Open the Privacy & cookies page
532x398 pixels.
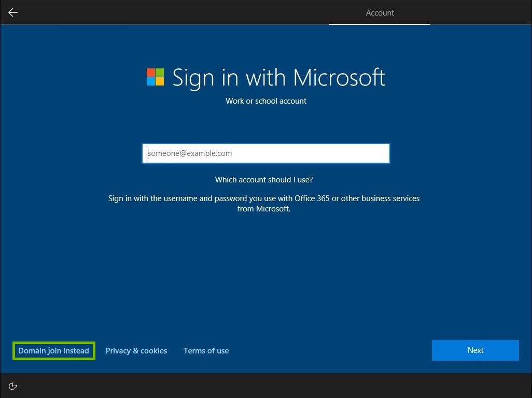(x=136, y=351)
